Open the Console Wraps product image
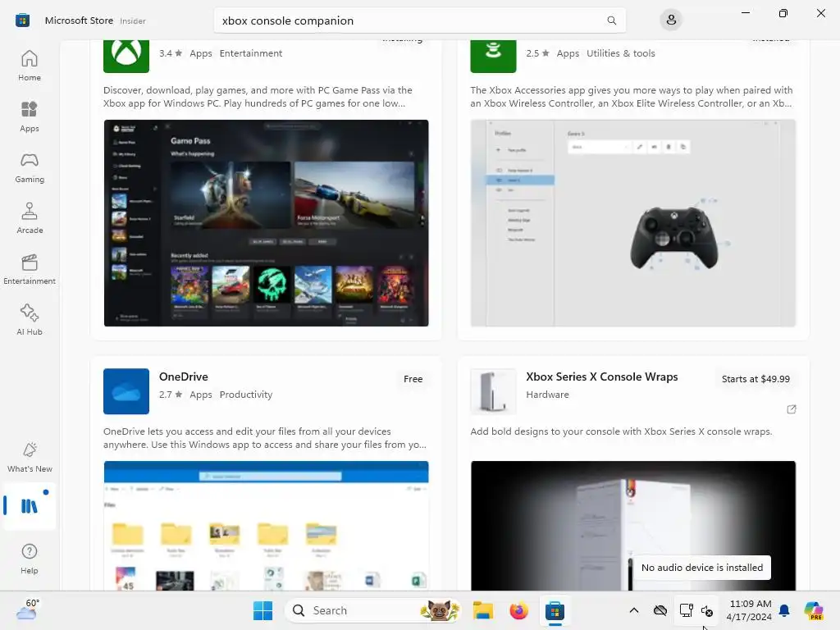The height and width of the screenshot is (630, 840). (x=632, y=526)
